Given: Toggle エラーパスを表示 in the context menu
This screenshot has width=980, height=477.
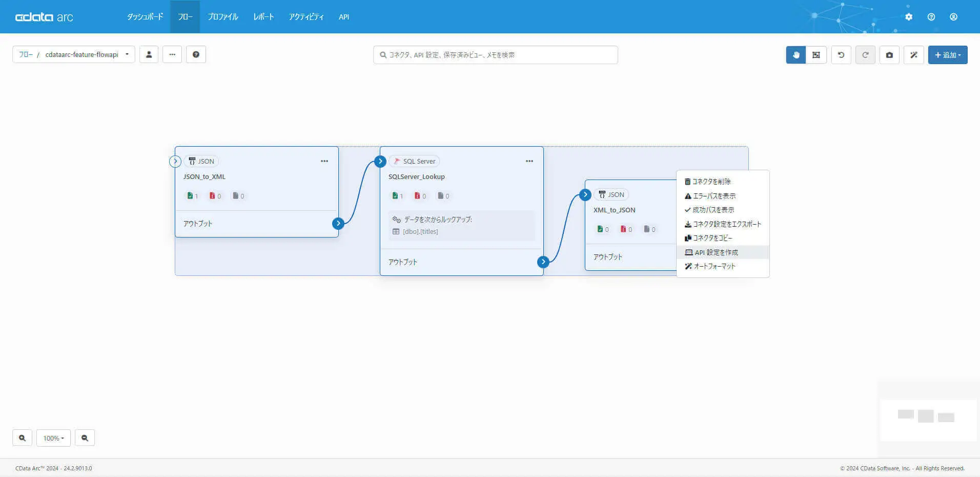Looking at the screenshot, I should (723, 196).
